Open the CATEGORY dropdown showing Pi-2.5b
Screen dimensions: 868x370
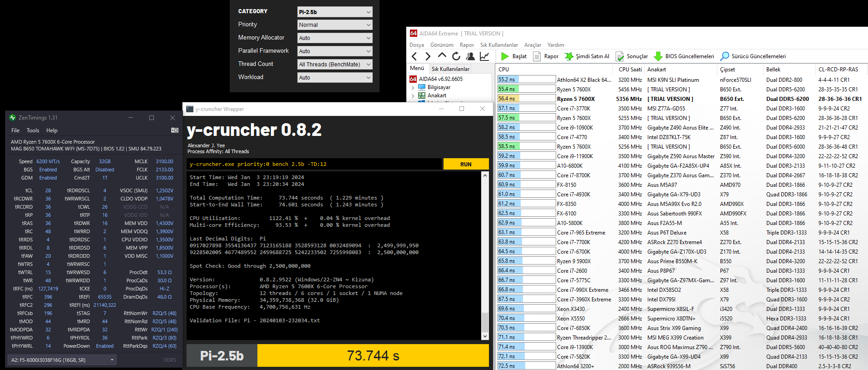(335, 12)
